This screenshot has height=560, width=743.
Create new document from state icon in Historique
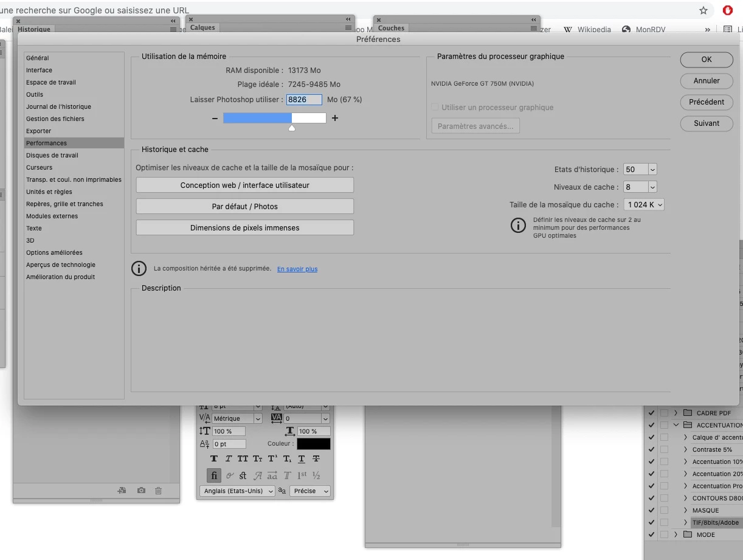pyautogui.click(x=122, y=490)
